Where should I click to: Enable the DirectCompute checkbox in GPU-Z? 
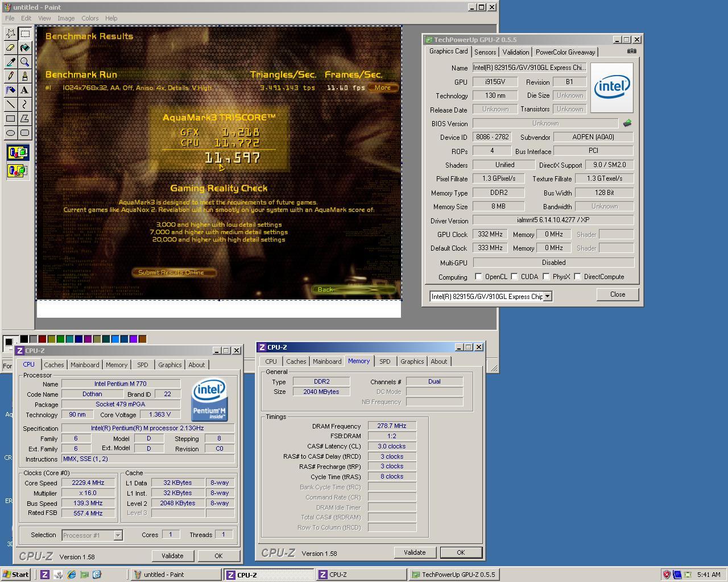pos(577,277)
